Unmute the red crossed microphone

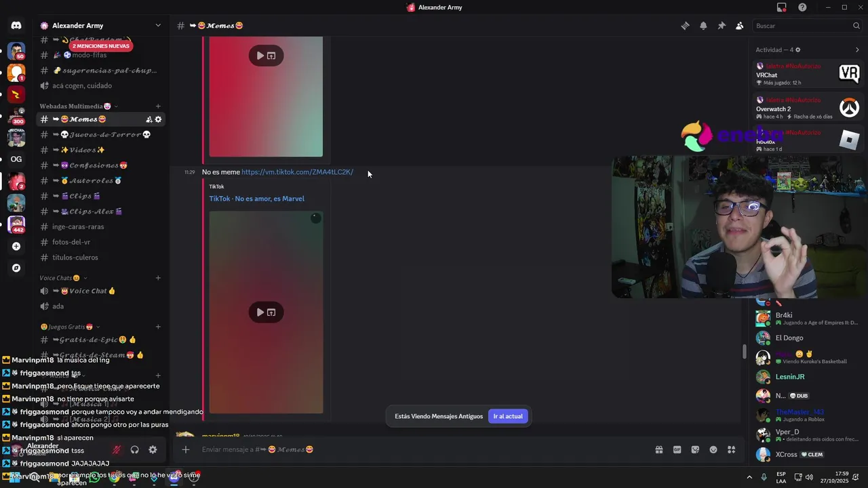coord(116,449)
